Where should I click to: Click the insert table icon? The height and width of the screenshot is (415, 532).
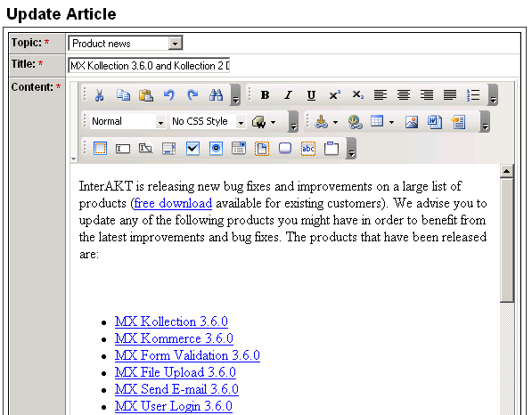tap(377, 121)
